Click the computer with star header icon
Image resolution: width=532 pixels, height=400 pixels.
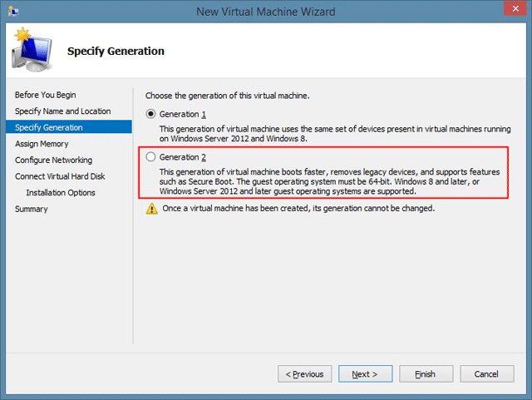[x=32, y=50]
